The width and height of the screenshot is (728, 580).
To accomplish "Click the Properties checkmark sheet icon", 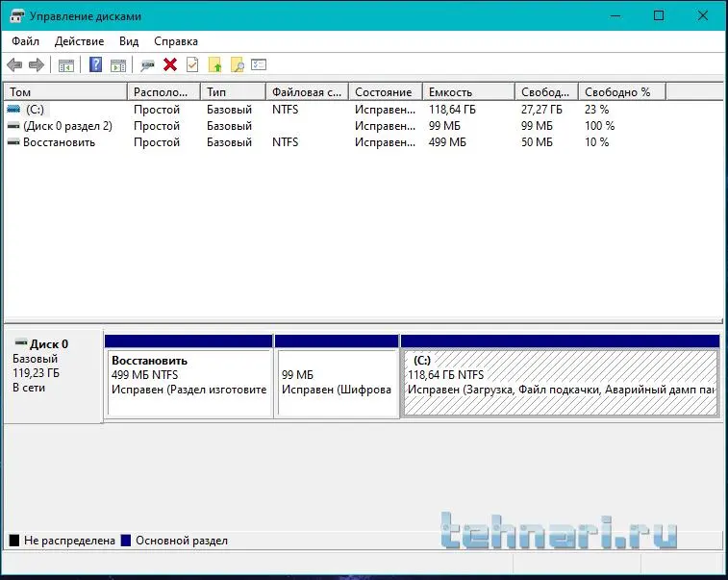I will click(192, 65).
